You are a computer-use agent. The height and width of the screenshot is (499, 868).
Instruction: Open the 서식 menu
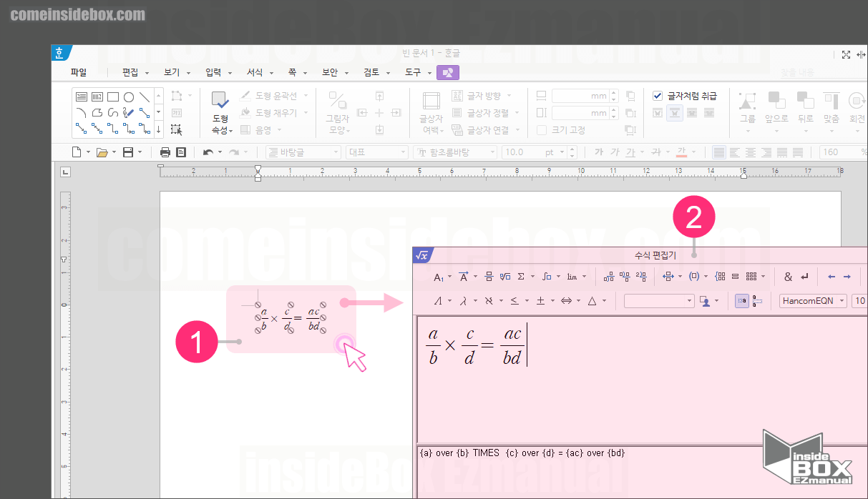pos(259,72)
